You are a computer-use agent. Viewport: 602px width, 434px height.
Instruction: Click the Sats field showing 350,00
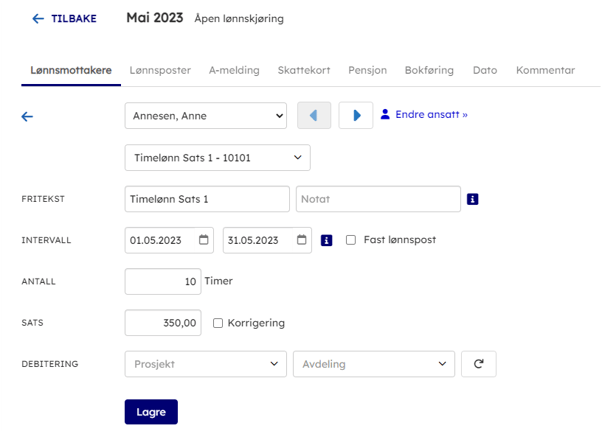pos(163,323)
